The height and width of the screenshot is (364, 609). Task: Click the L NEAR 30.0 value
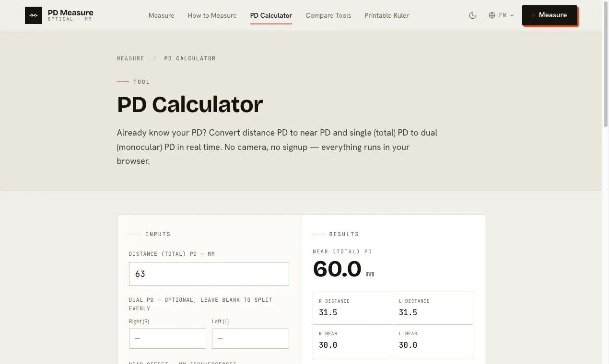pyautogui.click(x=408, y=345)
